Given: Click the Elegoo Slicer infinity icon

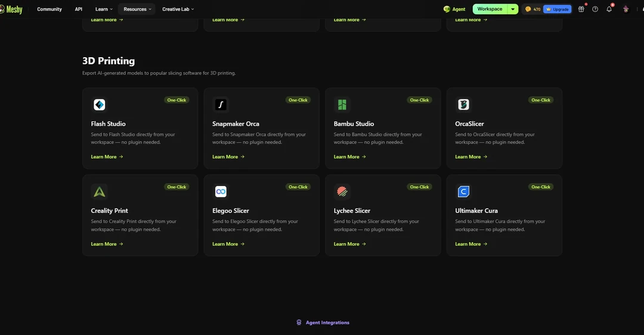Looking at the screenshot, I should point(221,192).
